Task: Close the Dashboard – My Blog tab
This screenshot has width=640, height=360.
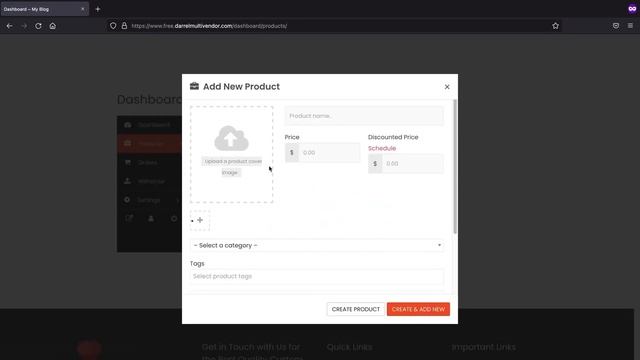Action: [x=82, y=9]
